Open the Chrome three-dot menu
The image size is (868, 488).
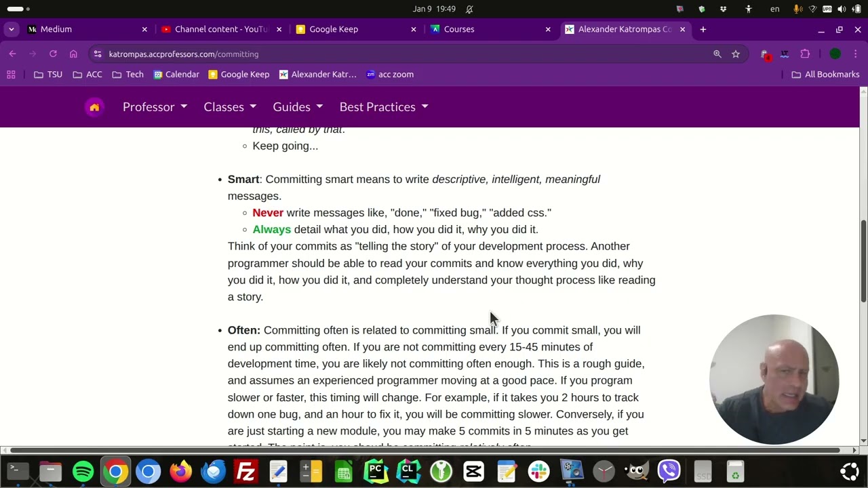(856, 54)
